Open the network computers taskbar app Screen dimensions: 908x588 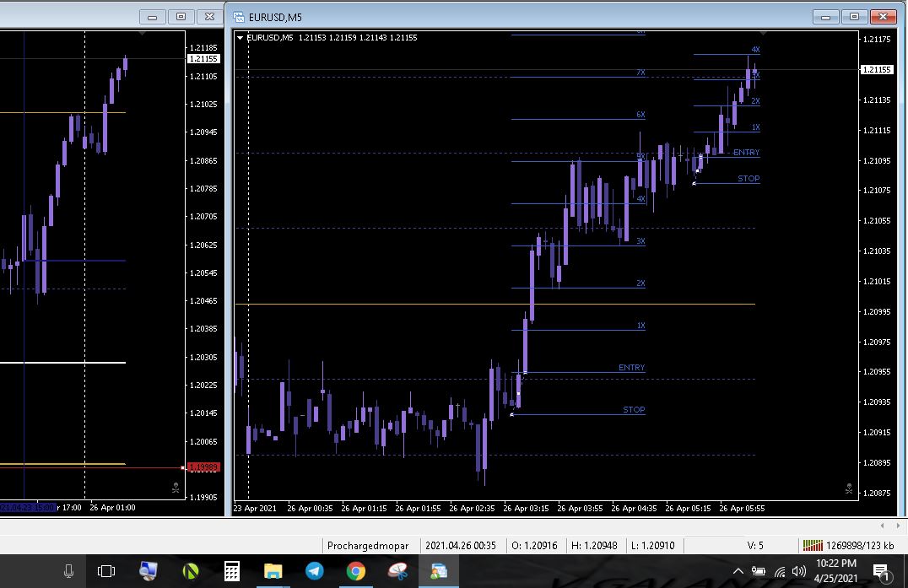[x=149, y=571]
